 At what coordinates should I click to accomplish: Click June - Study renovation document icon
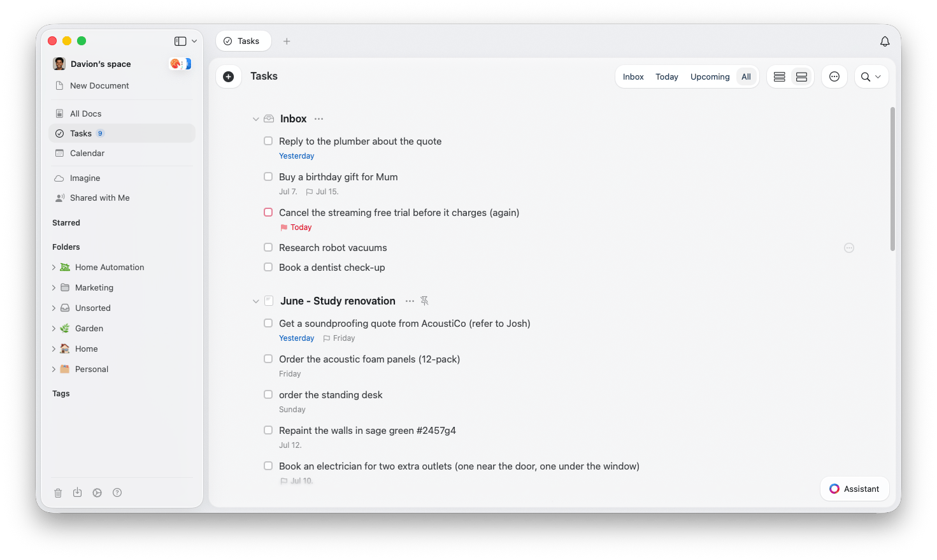point(269,301)
